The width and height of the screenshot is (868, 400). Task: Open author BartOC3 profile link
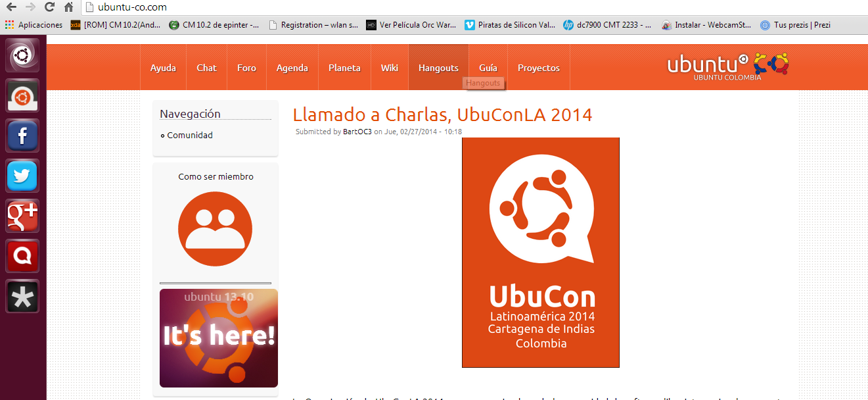click(x=357, y=132)
